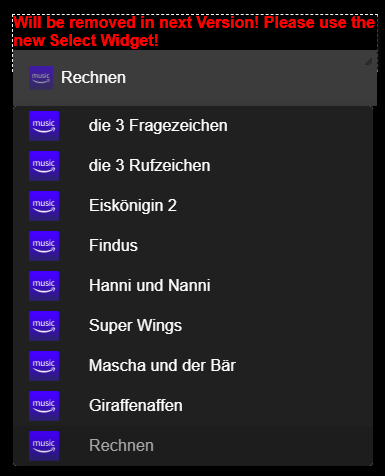Choose Giraffenaffen from the list
The width and height of the screenshot is (385, 476).
point(193,406)
